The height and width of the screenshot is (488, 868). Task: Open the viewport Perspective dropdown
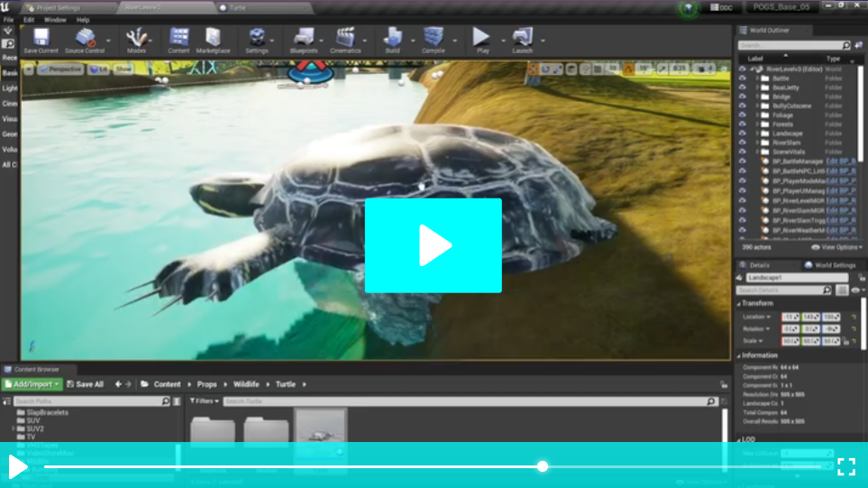61,69
